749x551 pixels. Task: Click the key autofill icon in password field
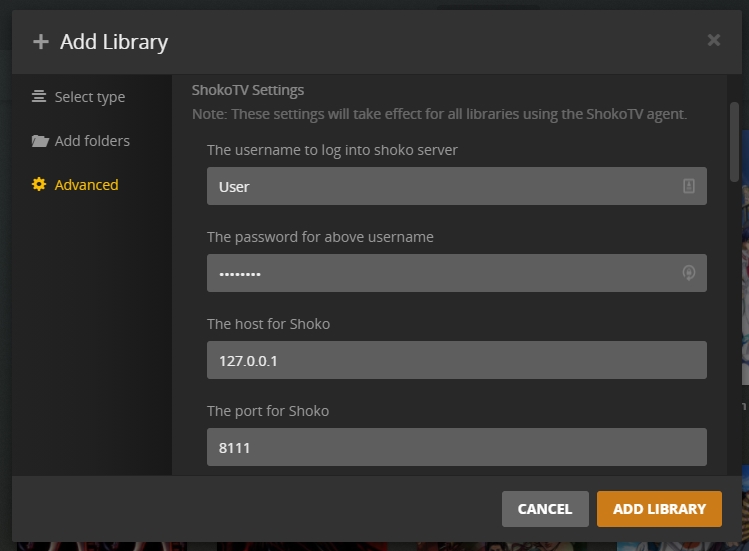[x=688, y=273]
